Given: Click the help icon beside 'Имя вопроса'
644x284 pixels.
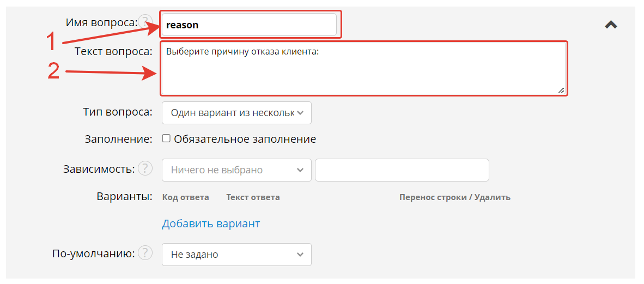Looking at the screenshot, I should click(144, 22).
